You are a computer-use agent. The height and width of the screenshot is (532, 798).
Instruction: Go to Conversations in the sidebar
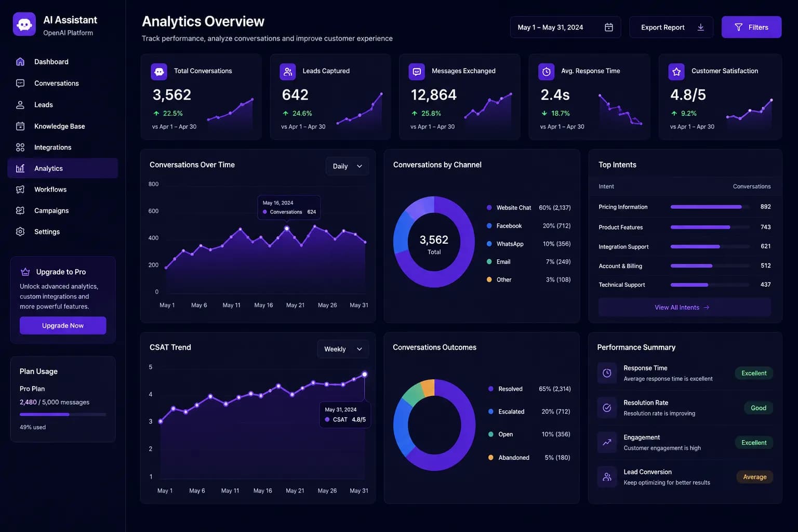pos(62,83)
